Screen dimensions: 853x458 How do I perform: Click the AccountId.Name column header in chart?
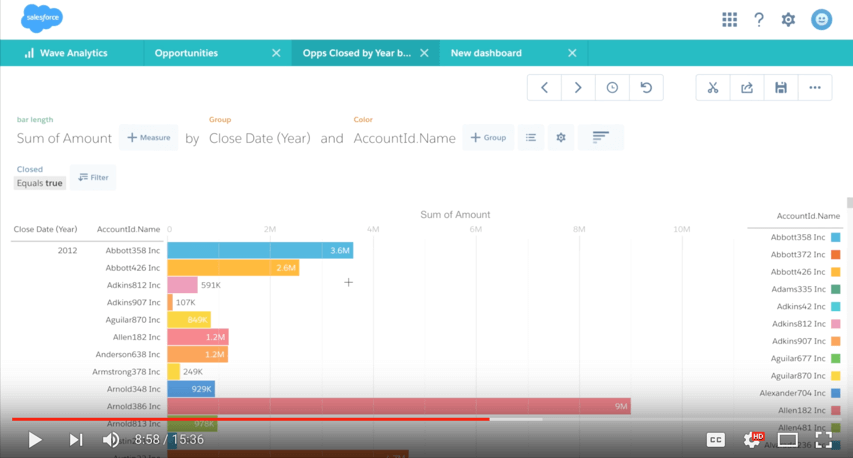(x=128, y=229)
